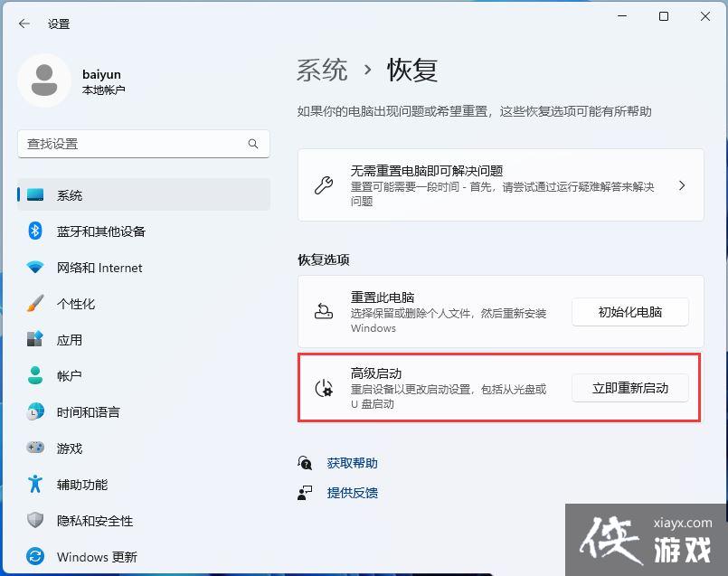The image size is (728, 576).
Task: Open 蓝牙和其他设备 via its Bluetooth icon
Action: 33,231
